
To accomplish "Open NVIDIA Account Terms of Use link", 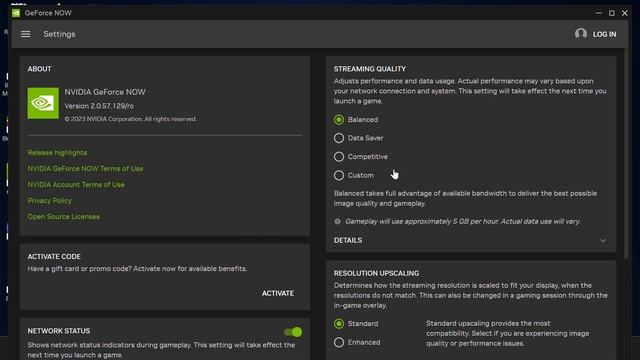I will [76, 184].
